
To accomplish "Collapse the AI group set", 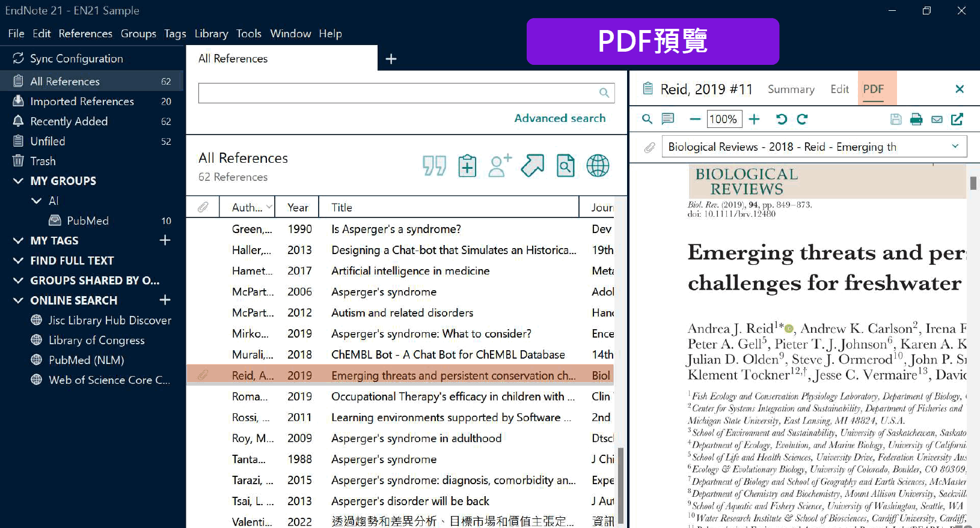I will [36, 201].
